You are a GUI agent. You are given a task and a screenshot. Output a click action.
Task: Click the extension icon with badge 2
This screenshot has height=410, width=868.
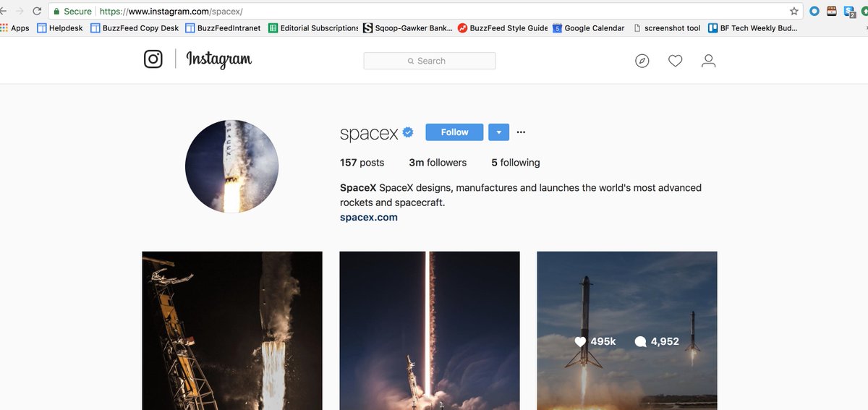(x=851, y=12)
